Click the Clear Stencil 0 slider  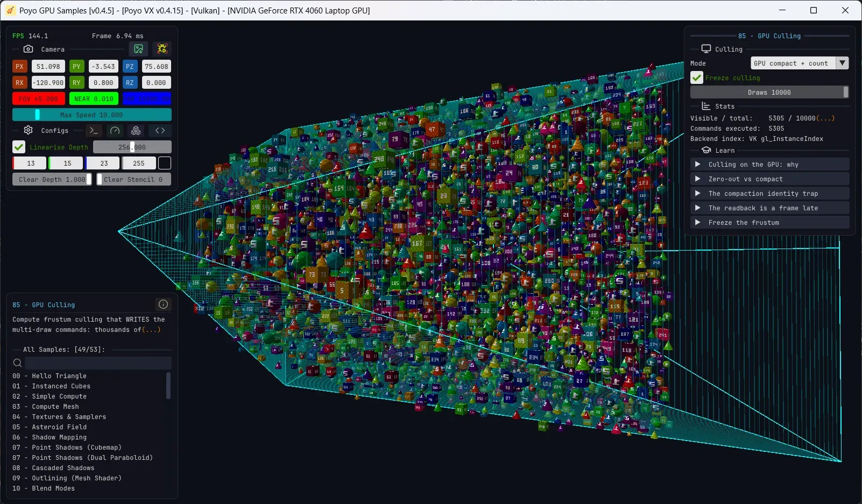pos(134,179)
